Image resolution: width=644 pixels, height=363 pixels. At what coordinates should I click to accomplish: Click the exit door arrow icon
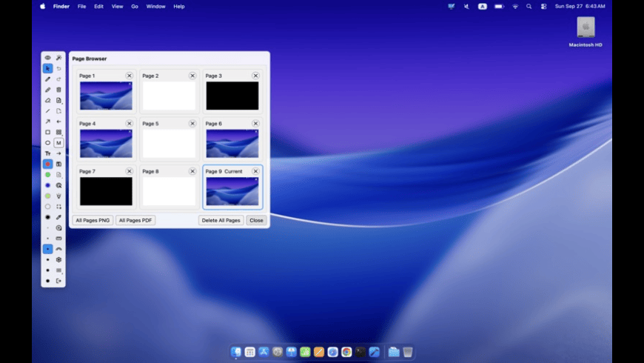pyautogui.click(x=58, y=281)
